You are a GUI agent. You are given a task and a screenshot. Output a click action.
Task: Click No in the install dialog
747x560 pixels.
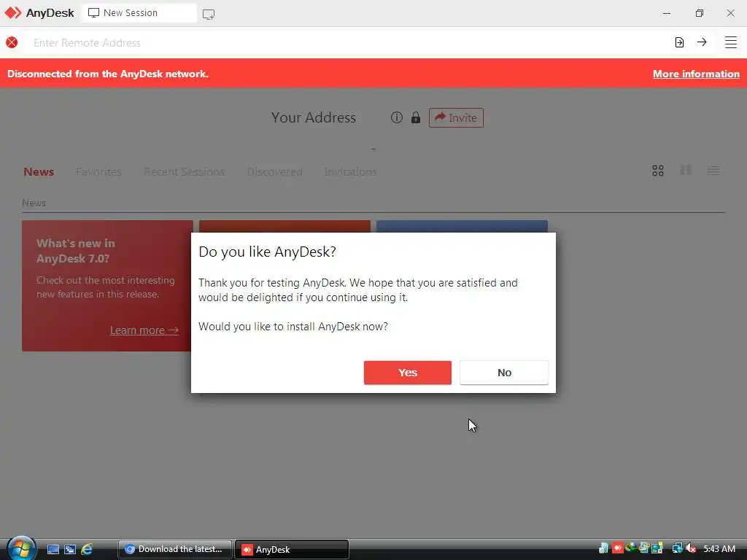[x=504, y=373]
